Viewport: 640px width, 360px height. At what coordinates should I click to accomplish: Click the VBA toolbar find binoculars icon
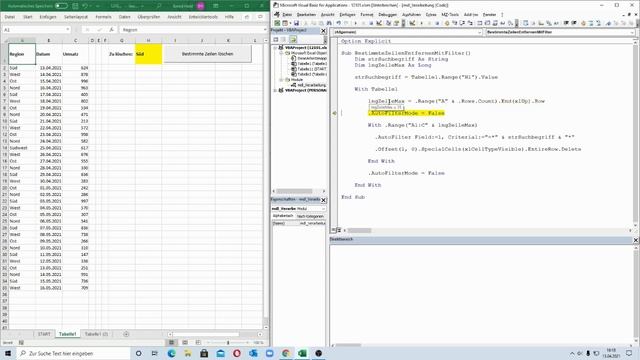click(x=329, y=23)
